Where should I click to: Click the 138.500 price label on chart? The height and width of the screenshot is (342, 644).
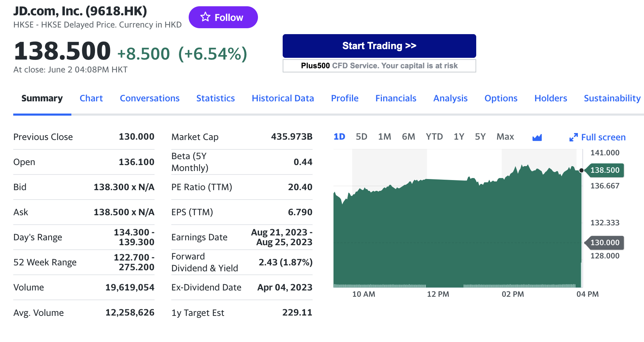tap(605, 170)
